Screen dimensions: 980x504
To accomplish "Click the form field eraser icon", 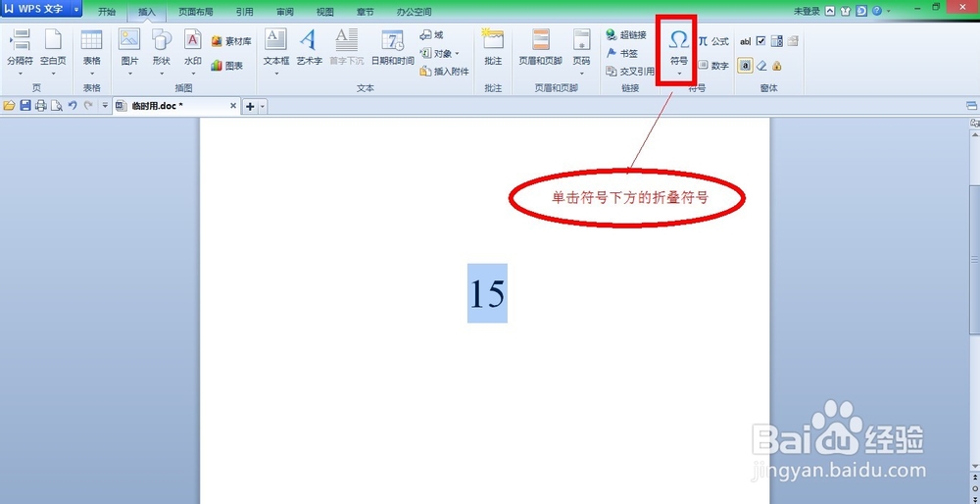I will (761, 65).
